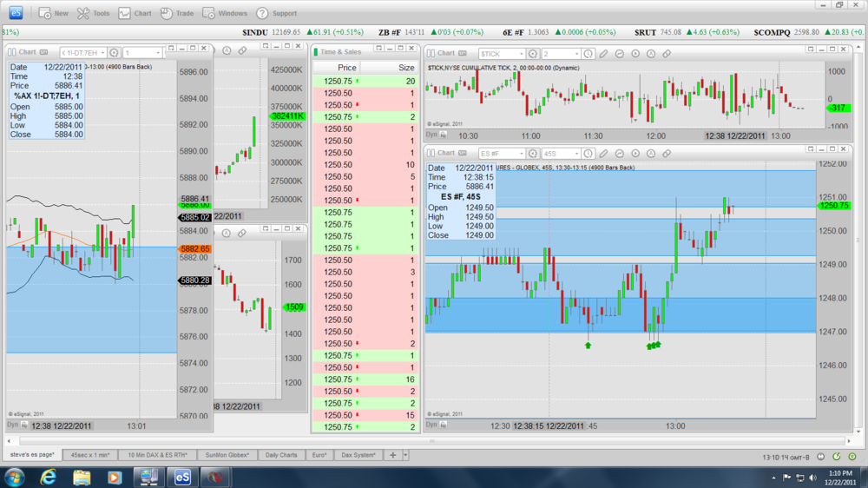
Task: Open studies icon in the $TICK chart toolbar
Action: [x=620, y=54]
